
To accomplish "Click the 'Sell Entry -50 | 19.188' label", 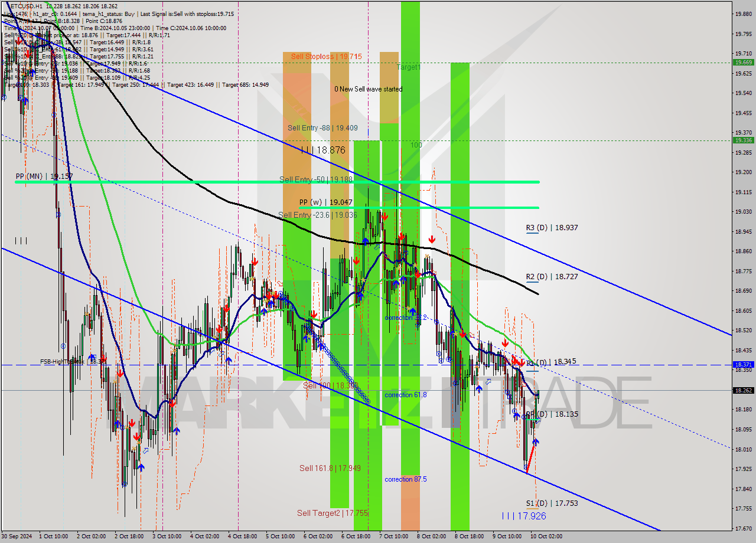I will (x=316, y=179).
